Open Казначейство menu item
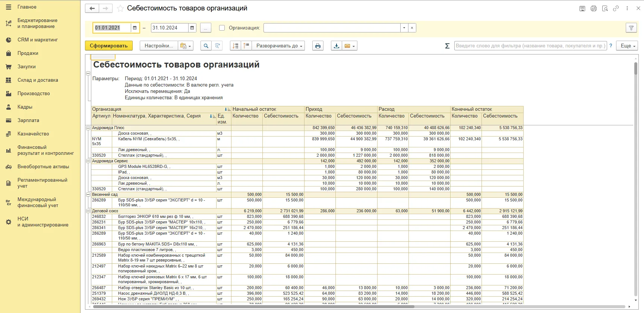Image resolution: width=644 pixels, height=313 pixels. 33,134
